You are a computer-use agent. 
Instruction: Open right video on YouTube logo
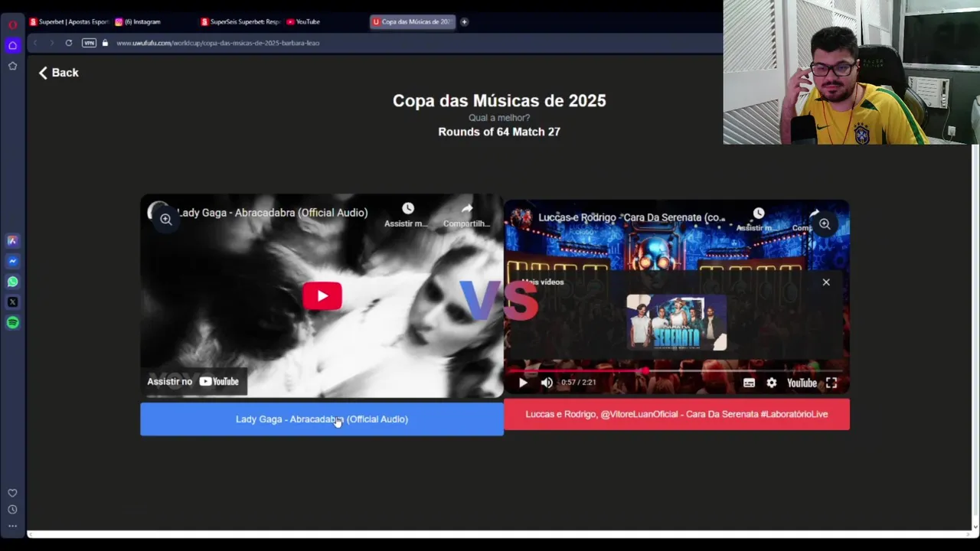[x=802, y=383]
